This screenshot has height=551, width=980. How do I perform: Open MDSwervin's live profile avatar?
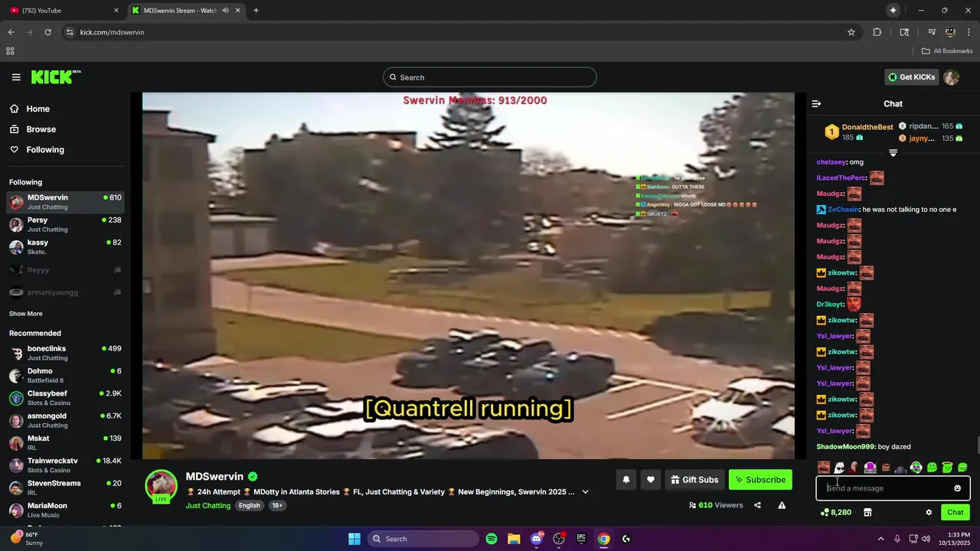(162, 486)
